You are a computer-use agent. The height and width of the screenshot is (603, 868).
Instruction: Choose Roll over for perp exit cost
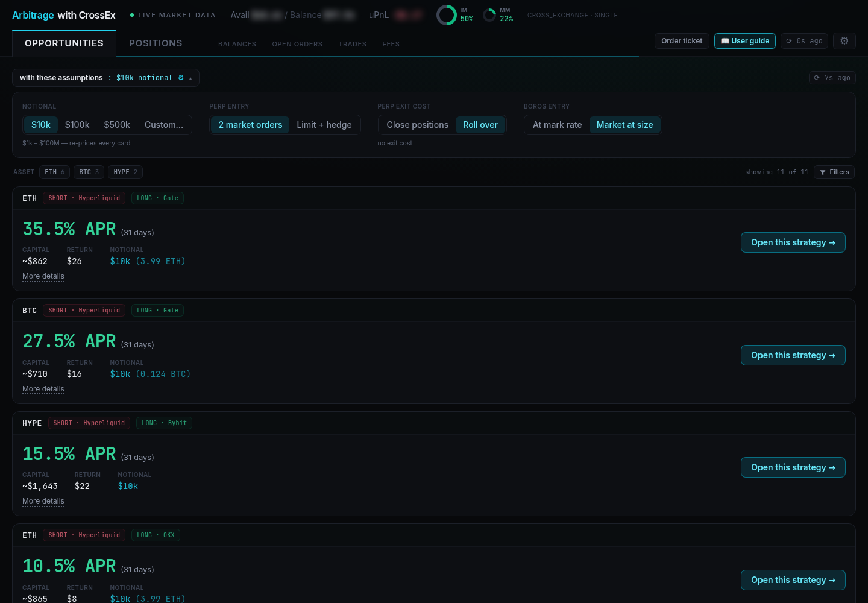[x=480, y=125]
